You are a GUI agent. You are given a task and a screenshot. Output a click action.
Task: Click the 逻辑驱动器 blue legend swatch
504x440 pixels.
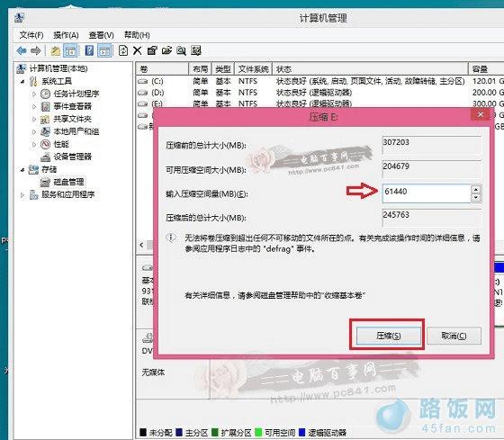click(x=301, y=433)
